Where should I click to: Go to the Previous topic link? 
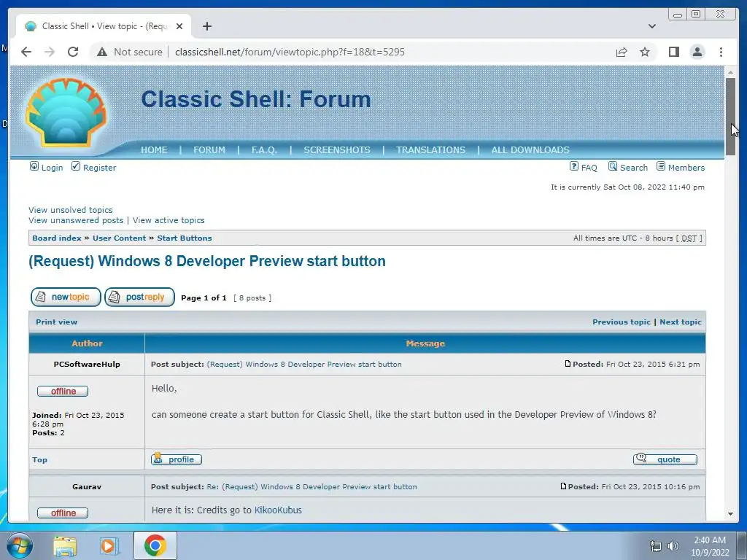point(622,322)
